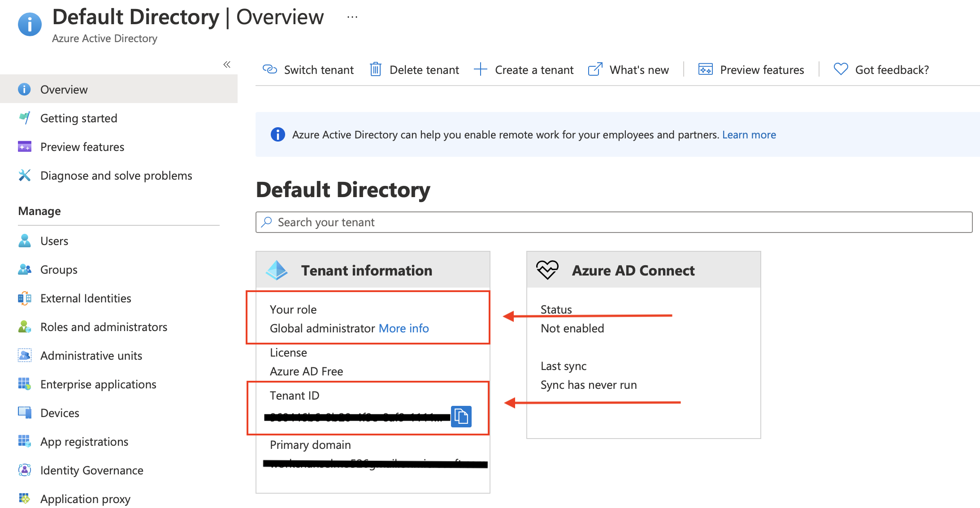Image resolution: width=980 pixels, height=508 pixels.
Task: Open the Users blade
Action: click(54, 241)
